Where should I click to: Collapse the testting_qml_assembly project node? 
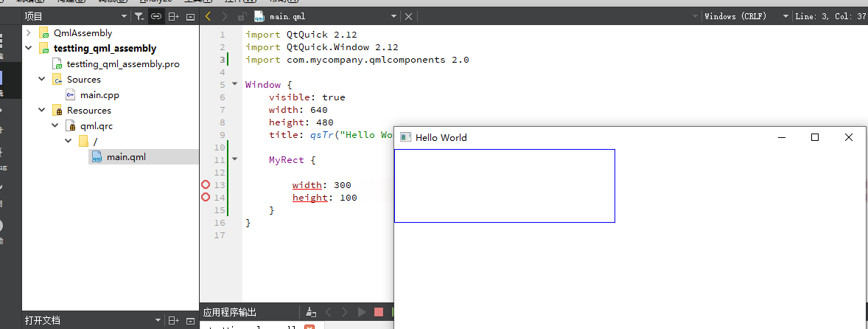click(x=29, y=48)
